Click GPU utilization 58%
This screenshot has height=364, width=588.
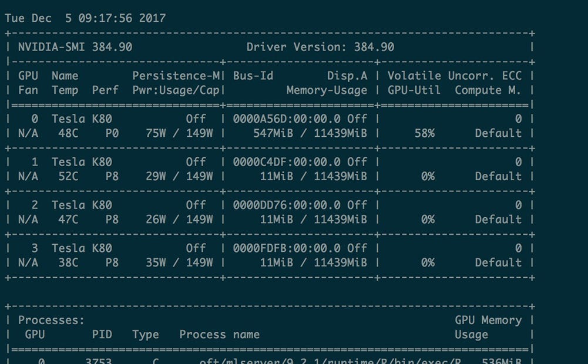coord(425,133)
